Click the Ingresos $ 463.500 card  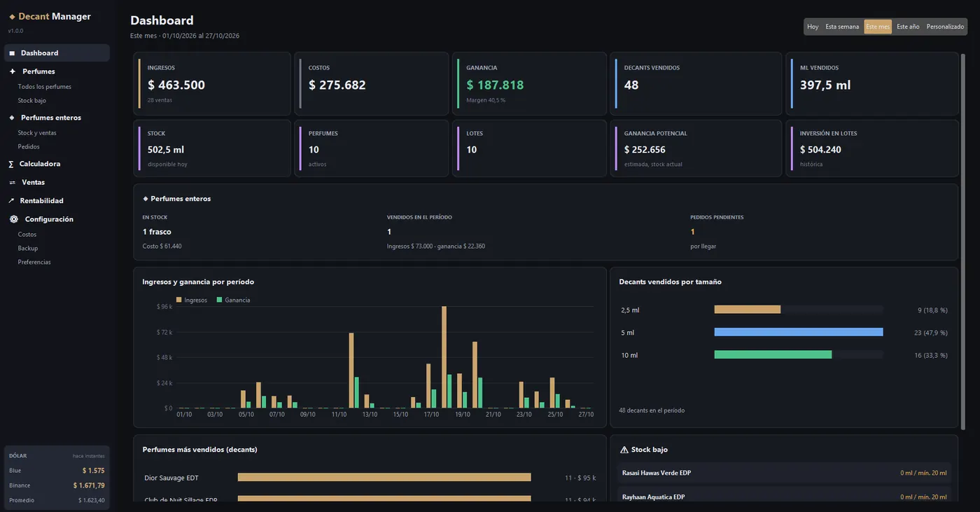coord(212,84)
